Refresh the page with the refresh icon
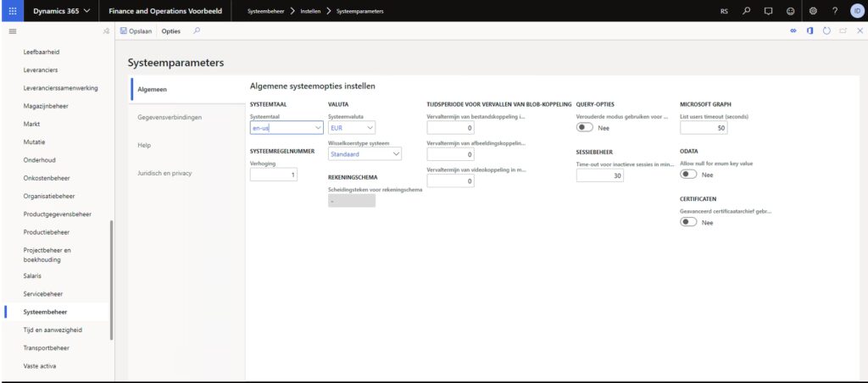The height and width of the screenshot is (383, 868). (x=826, y=31)
